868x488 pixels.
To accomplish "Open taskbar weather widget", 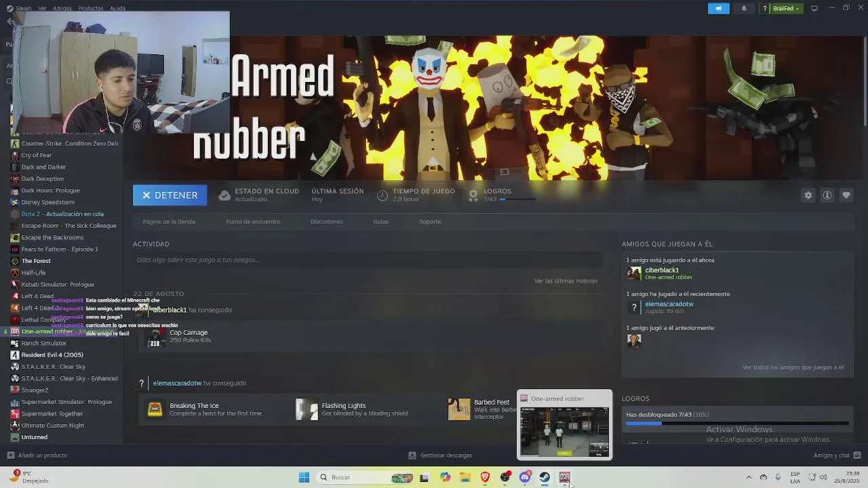I will [28, 477].
